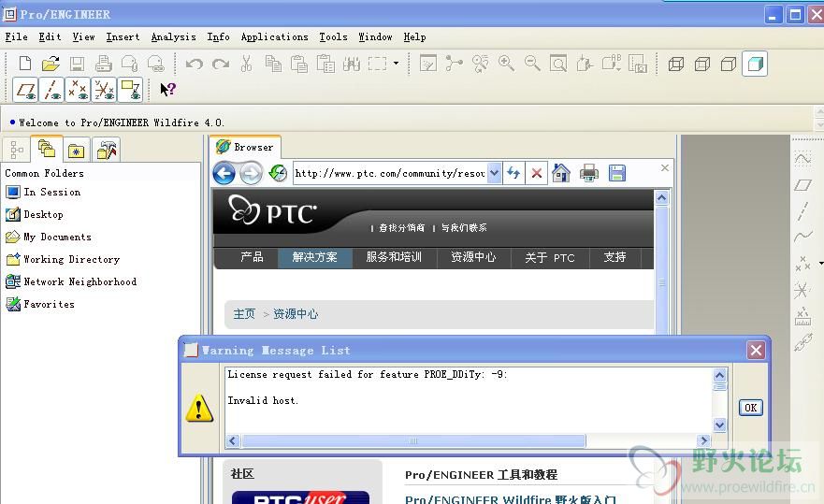The image size is (824, 504).
Task: Click the Refit view icon
Action: click(558, 64)
